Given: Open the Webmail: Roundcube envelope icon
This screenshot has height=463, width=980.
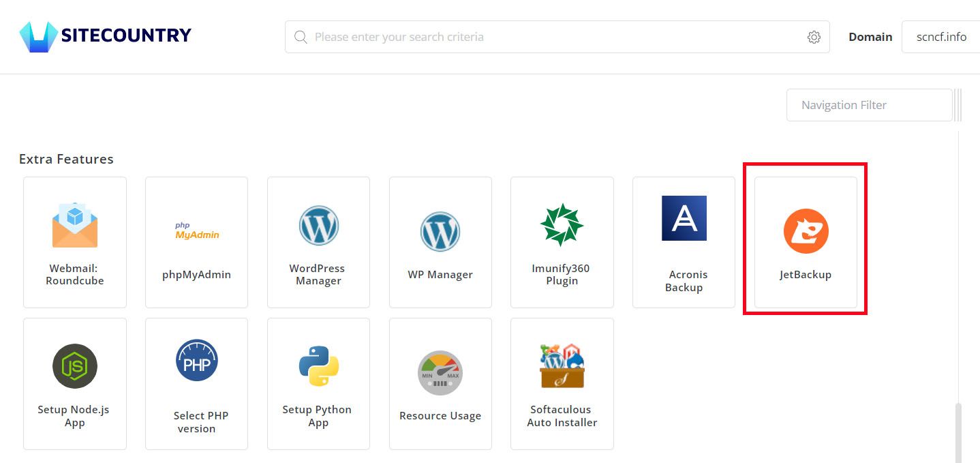Looking at the screenshot, I should click(x=75, y=225).
